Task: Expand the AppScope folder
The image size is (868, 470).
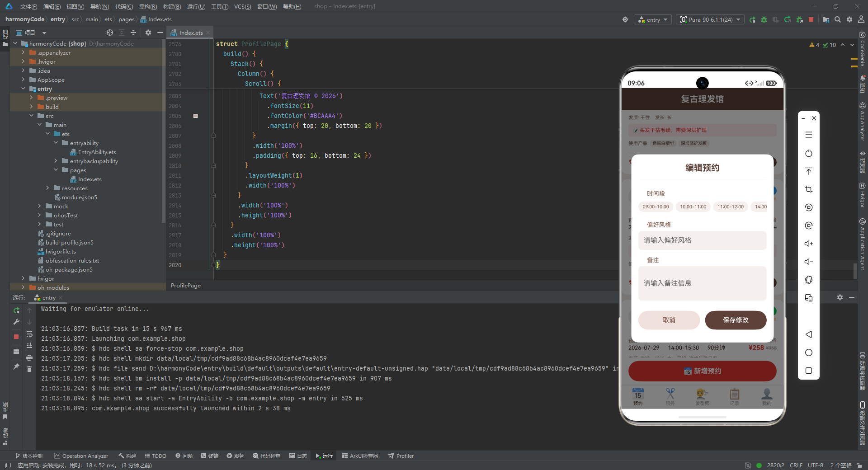Action: pyautogui.click(x=23, y=80)
